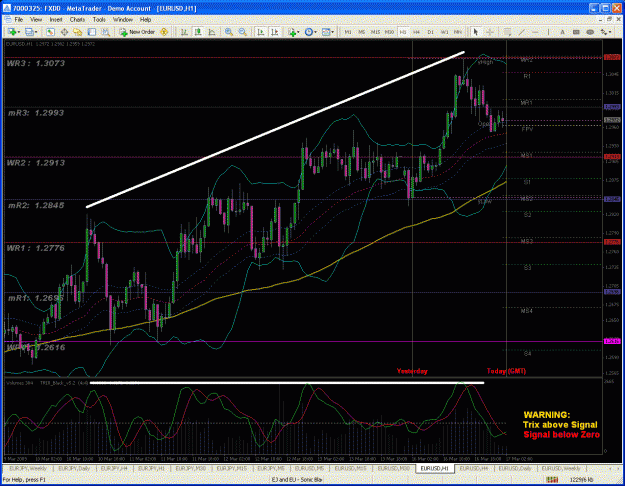625x486 pixels.
Task: Select the M5 timeframe button
Action: tap(362, 32)
